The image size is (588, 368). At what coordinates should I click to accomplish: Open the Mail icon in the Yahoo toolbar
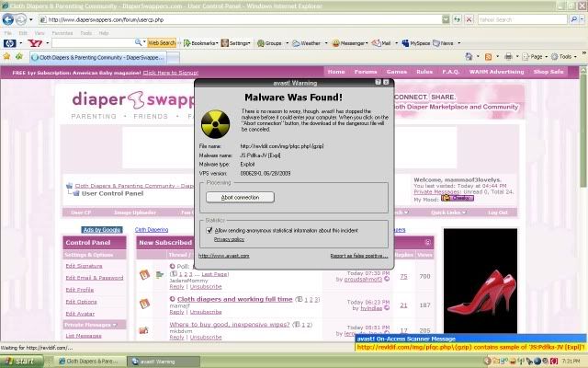point(381,43)
